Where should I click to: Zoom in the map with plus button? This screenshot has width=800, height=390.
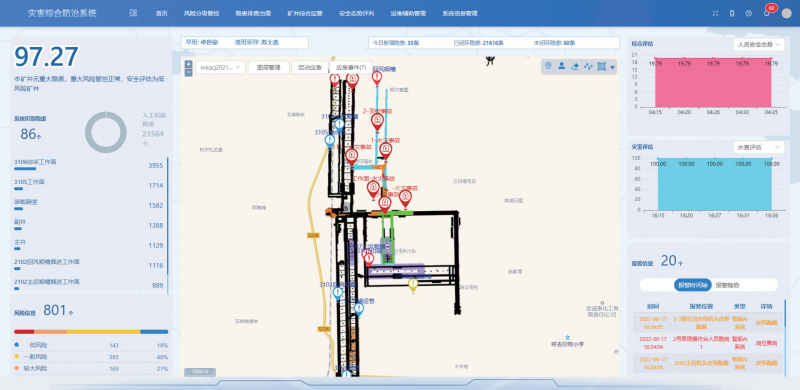[188, 64]
